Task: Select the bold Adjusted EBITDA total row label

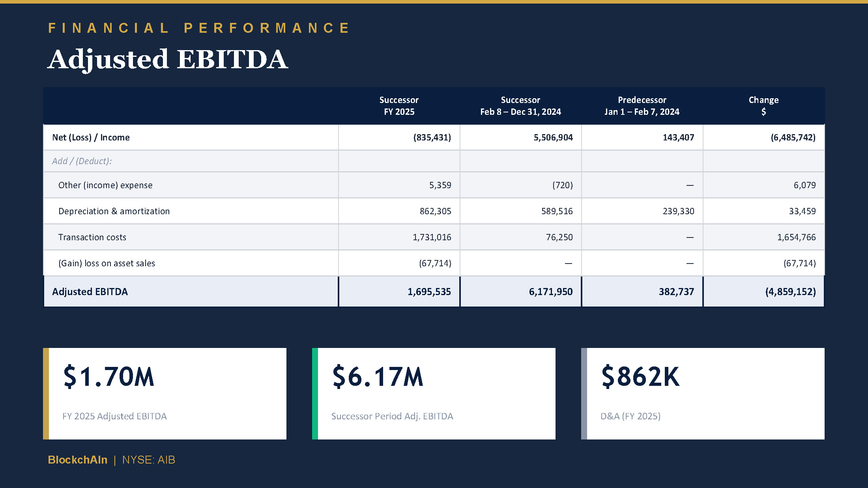Action: pos(90,292)
